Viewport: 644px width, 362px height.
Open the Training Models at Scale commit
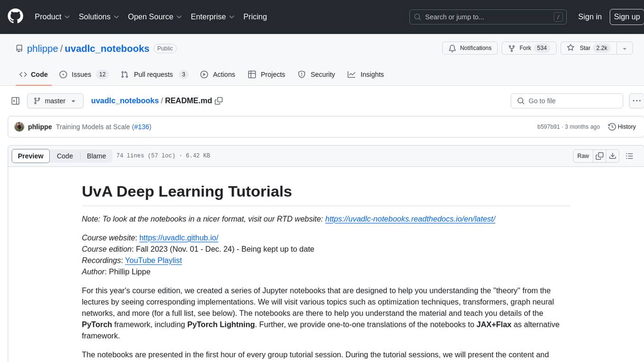pyautogui.click(x=93, y=127)
